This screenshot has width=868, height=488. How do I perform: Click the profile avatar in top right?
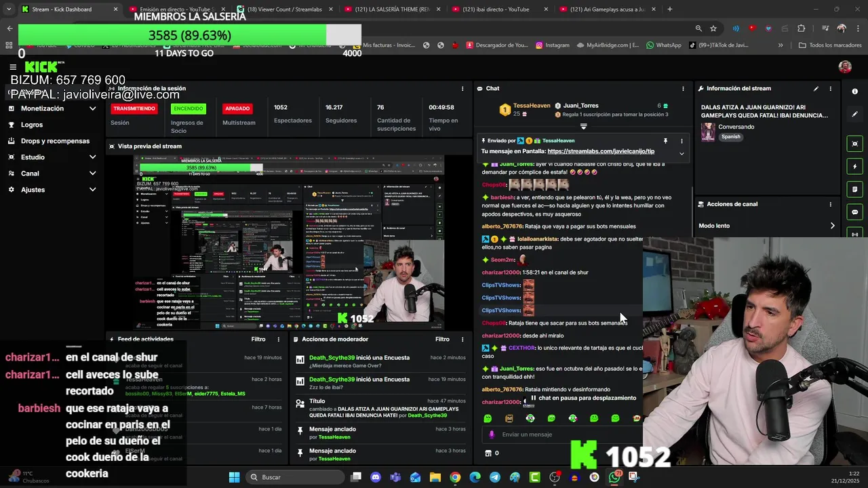point(845,66)
